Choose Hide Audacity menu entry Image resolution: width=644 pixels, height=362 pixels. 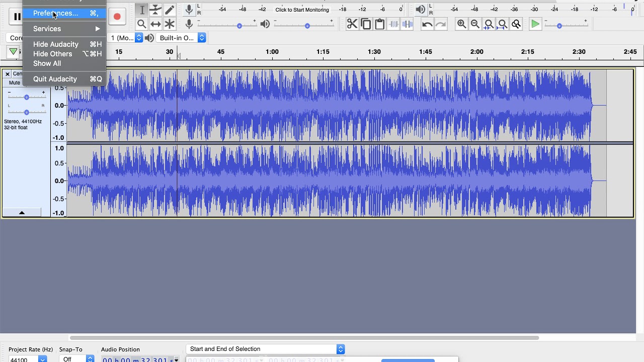[64, 44]
